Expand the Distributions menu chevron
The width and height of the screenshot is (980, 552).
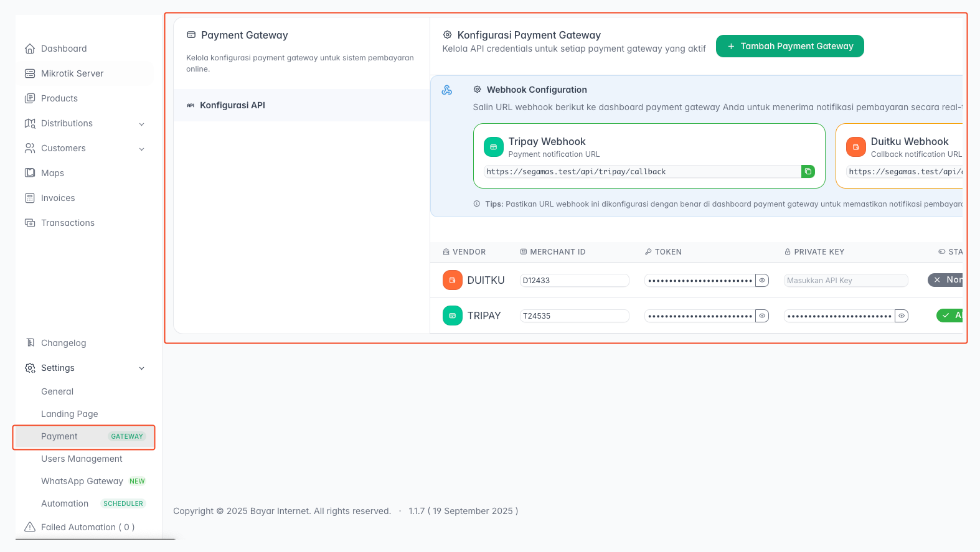pos(141,124)
